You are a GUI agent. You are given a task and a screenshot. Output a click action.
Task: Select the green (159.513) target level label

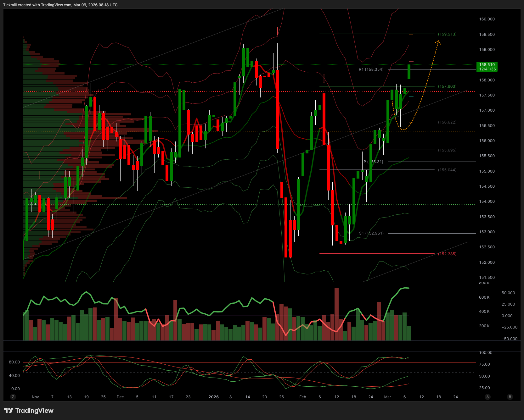[447, 34]
